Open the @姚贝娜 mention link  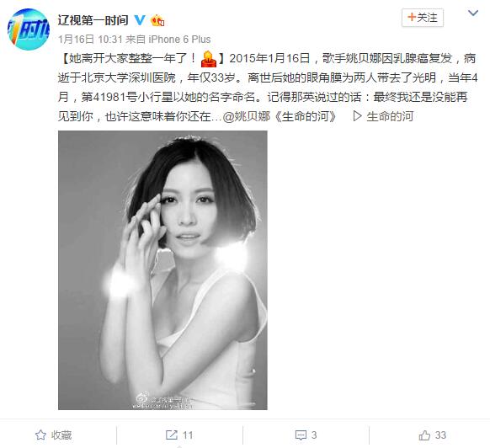pos(247,116)
